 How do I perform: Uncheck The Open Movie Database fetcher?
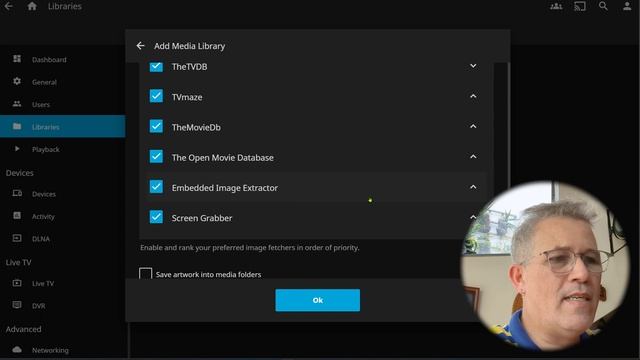coord(156,157)
